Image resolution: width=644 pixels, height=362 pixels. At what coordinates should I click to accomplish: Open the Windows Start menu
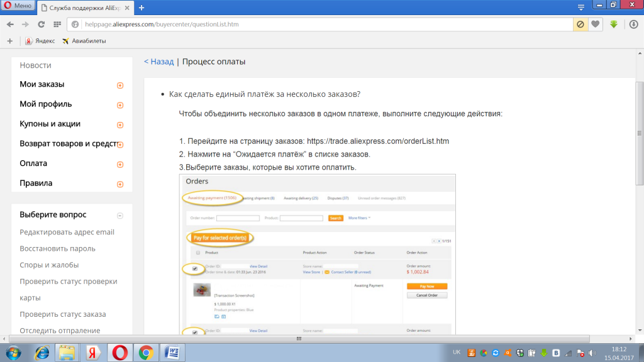(13, 353)
